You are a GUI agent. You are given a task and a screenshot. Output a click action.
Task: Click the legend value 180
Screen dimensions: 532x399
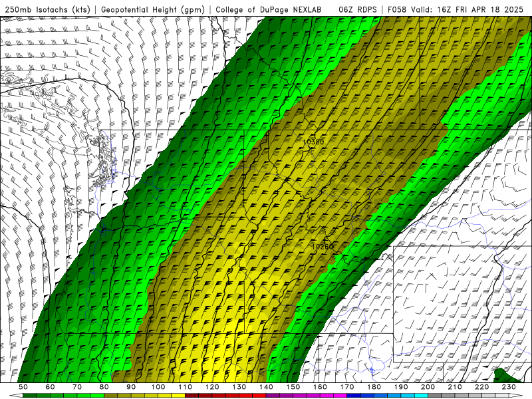pos(374,387)
